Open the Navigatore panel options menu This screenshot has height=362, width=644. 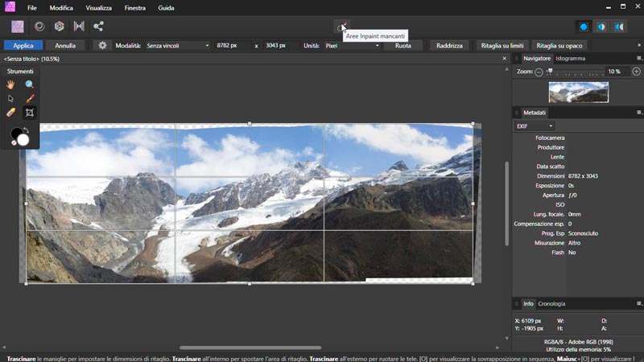point(638,58)
